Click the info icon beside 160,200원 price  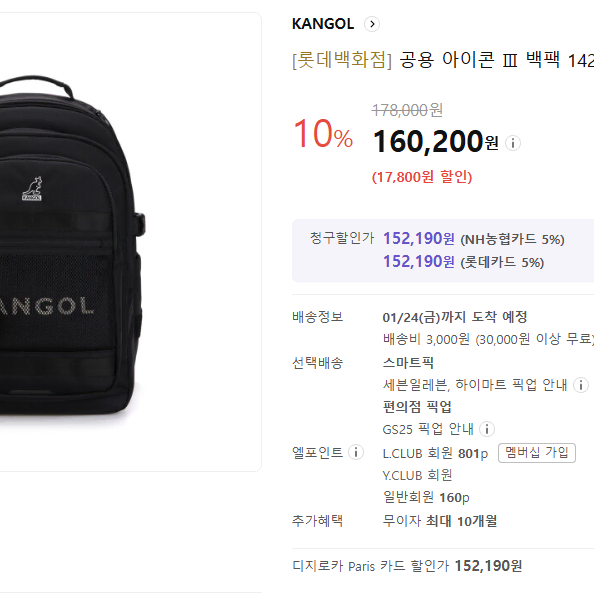513,143
